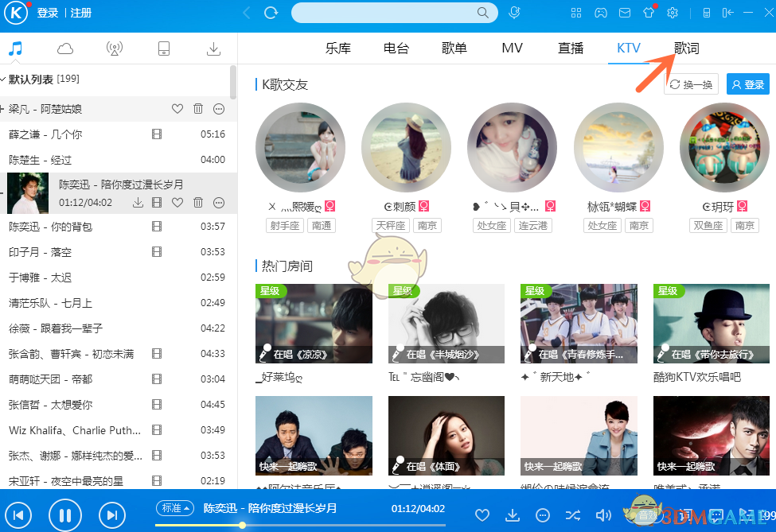Open the mobile device transfer icon
776x532 pixels.
tap(163, 49)
